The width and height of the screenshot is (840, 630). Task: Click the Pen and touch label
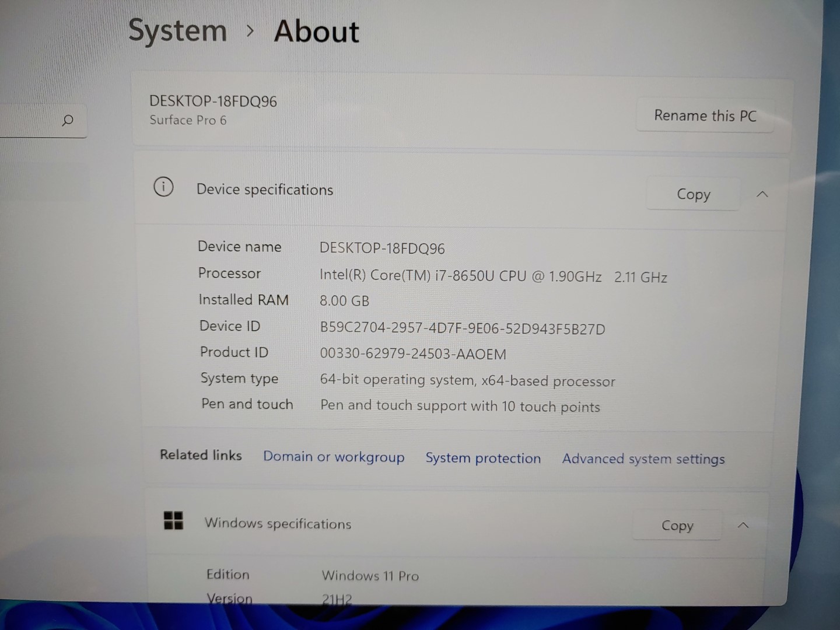tap(247, 404)
